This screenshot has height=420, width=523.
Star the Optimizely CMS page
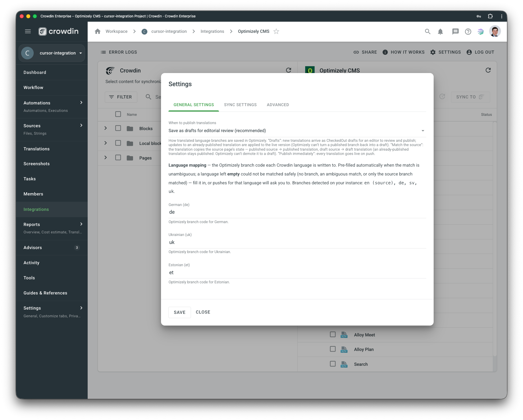coord(276,31)
